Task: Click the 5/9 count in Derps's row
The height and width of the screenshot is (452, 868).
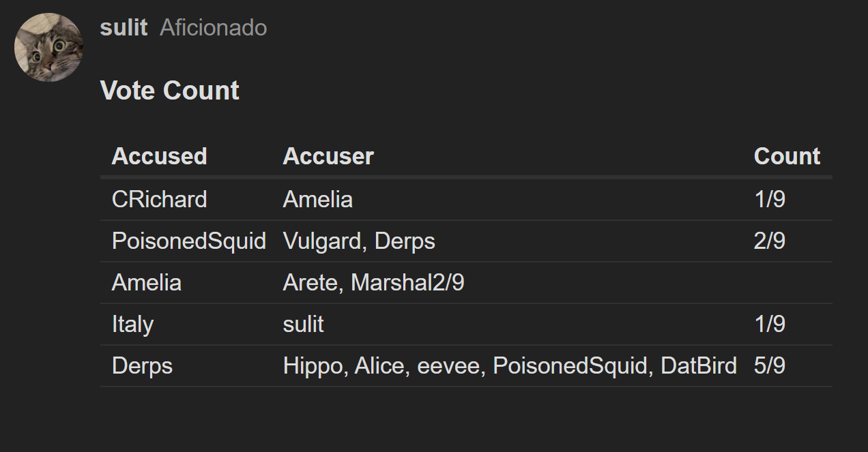Action: coord(770,366)
